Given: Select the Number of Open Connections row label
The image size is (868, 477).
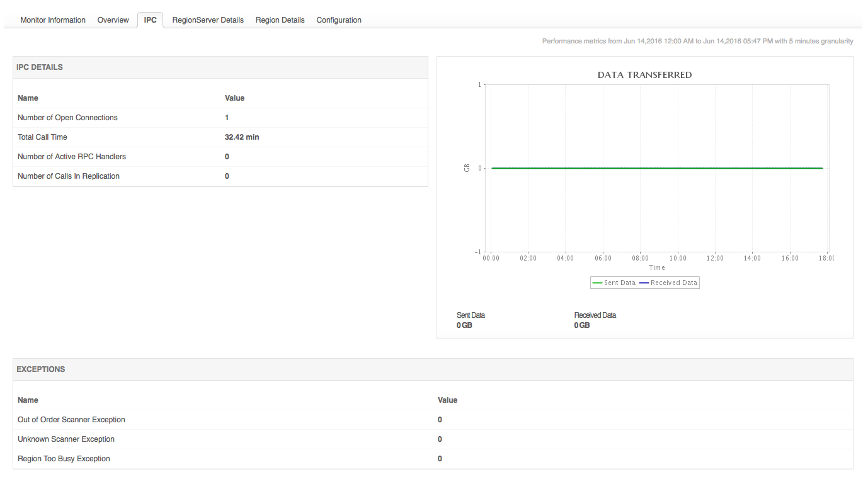Looking at the screenshot, I should pos(67,118).
